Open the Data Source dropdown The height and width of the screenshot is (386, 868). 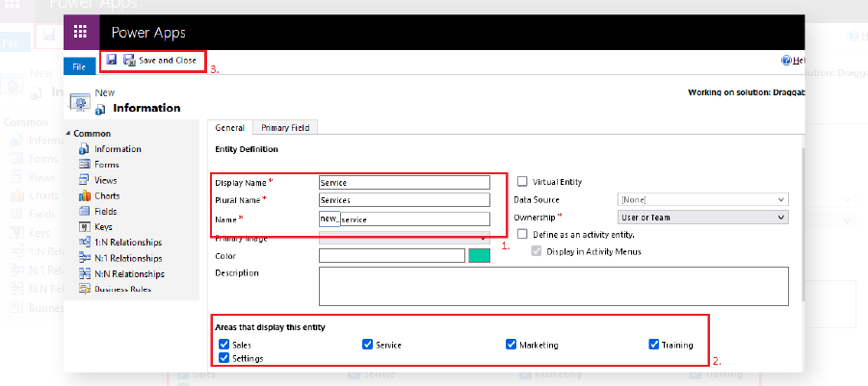tap(702, 199)
